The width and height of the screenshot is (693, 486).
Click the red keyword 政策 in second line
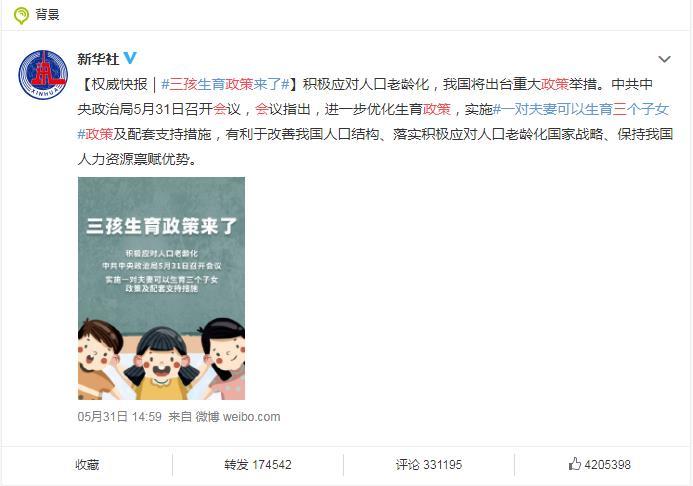pyautogui.click(x=437, y=109)
